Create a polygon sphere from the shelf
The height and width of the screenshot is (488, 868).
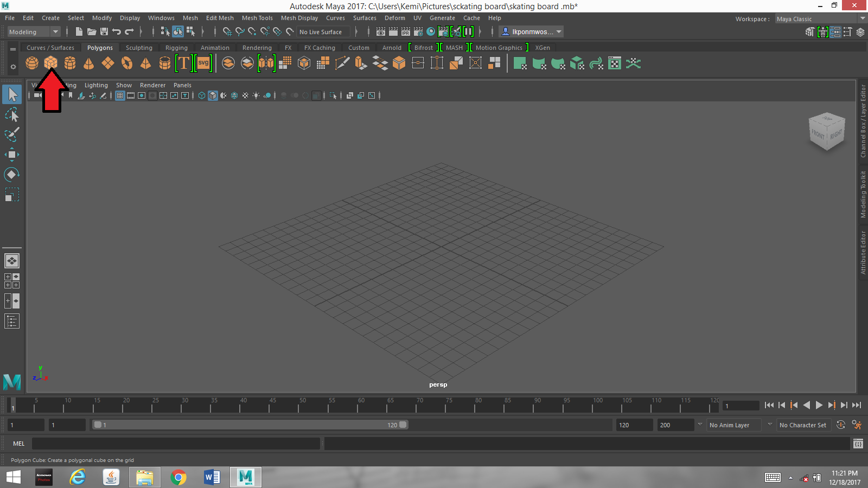click(x=32, y=63)
